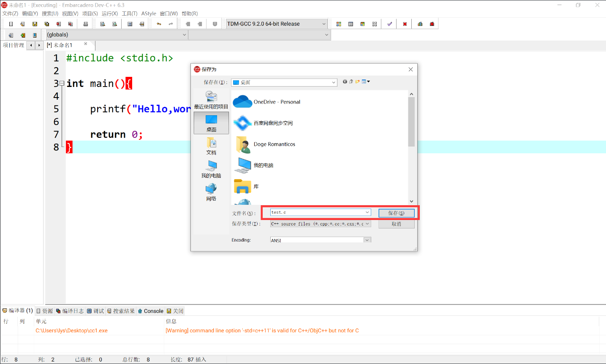Image resolution: width=606 pixels, height=364 pixels.
Task: Expand the TDM-GCC compiler selection dropdown
Action: (x=324, y=24)
